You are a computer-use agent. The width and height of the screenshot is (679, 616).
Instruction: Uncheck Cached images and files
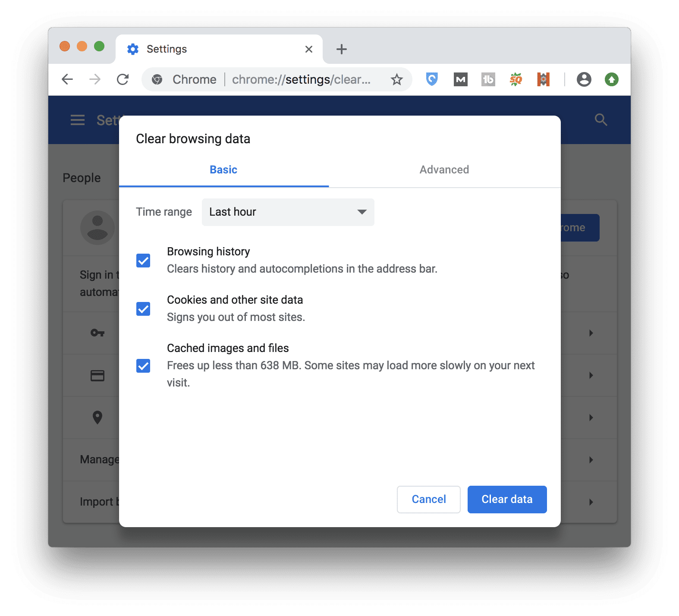click(x=143, y=366)
